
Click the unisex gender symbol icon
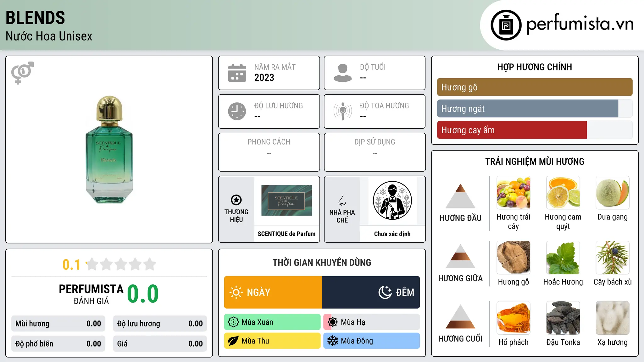tap(22, 73)
